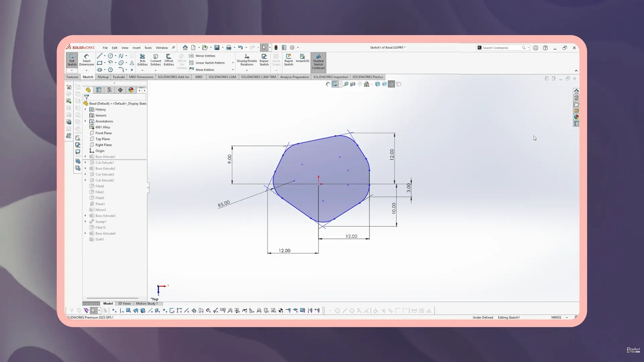The image size is (644, 362).
Task: Choose the Trim Entities tool
Action: (142, 60)
